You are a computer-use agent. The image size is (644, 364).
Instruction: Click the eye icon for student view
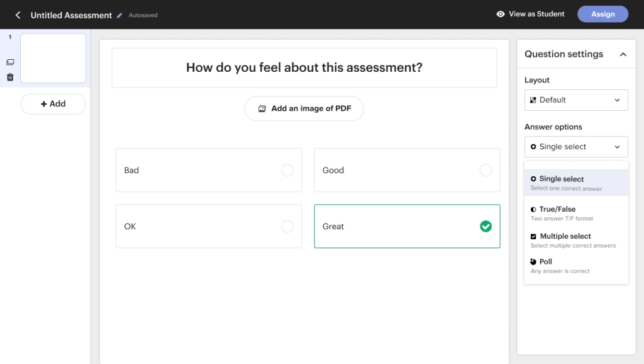[501, 14]
